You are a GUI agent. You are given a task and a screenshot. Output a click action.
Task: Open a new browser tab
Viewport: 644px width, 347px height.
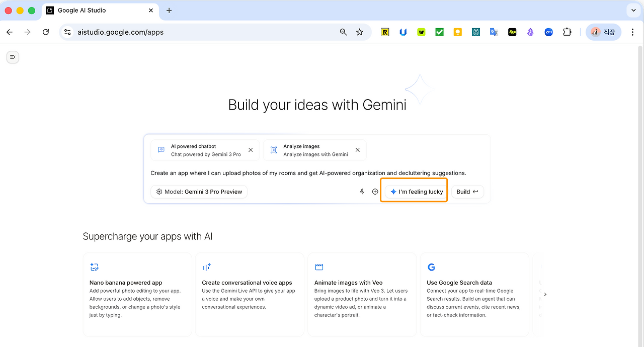click(x=169, y=11)
